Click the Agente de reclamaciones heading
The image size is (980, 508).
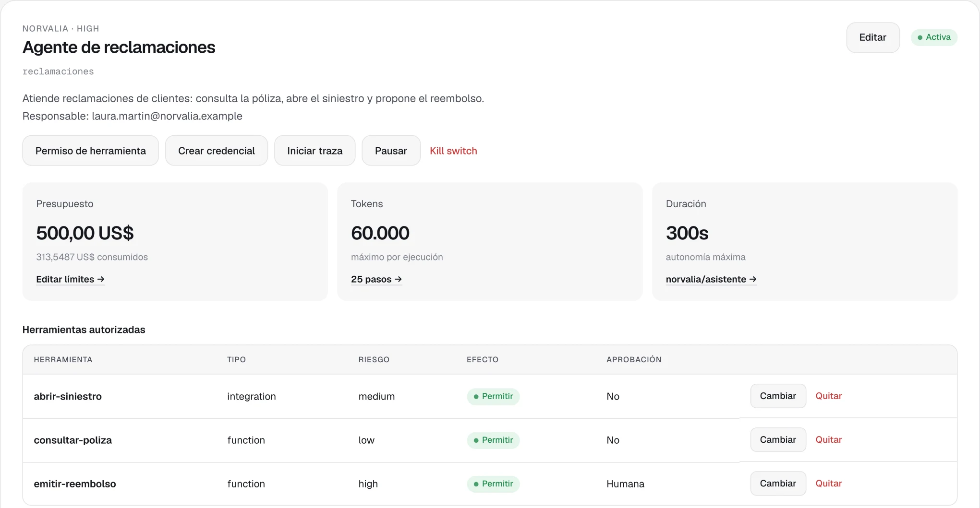[x=119, y=47]
